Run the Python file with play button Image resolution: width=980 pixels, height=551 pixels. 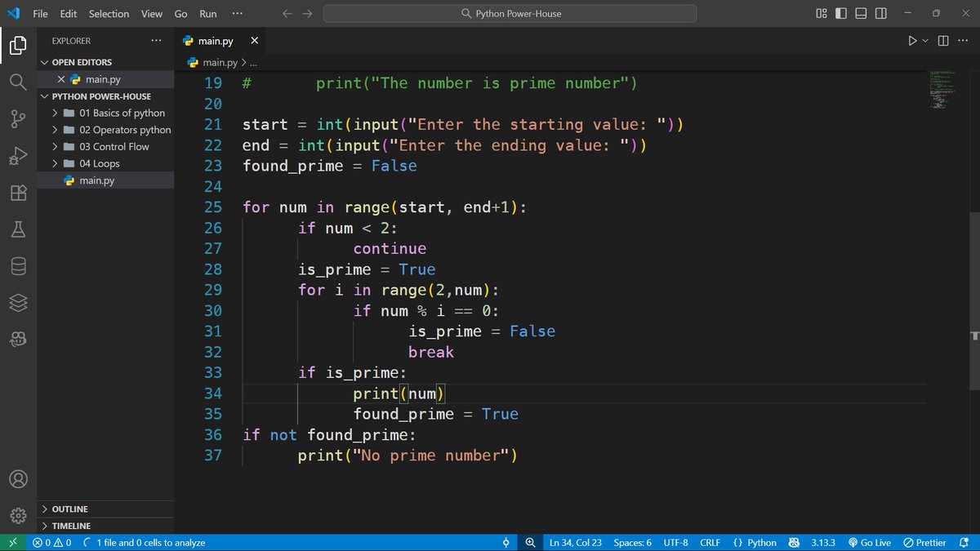(x=912, y=41)
